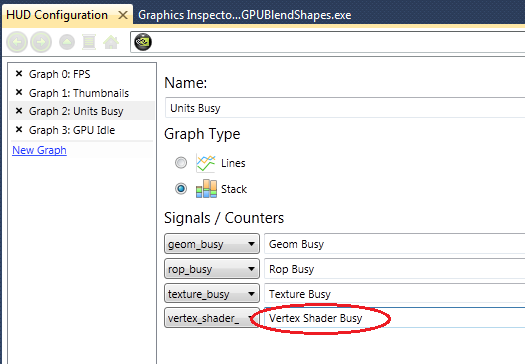Open the vertex_shader_ counter dropdown
Image resolution: width=525 pixels, height=364 pixels.
point(212,318)
